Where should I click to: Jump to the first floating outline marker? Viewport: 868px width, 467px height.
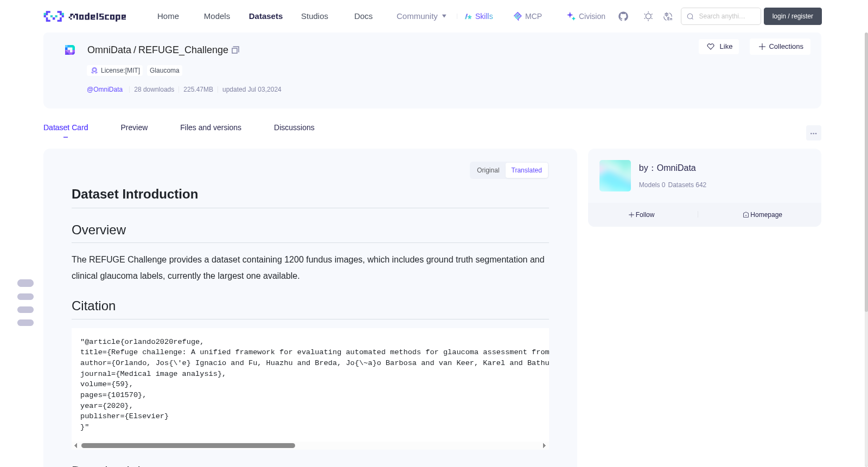point(25,283)
